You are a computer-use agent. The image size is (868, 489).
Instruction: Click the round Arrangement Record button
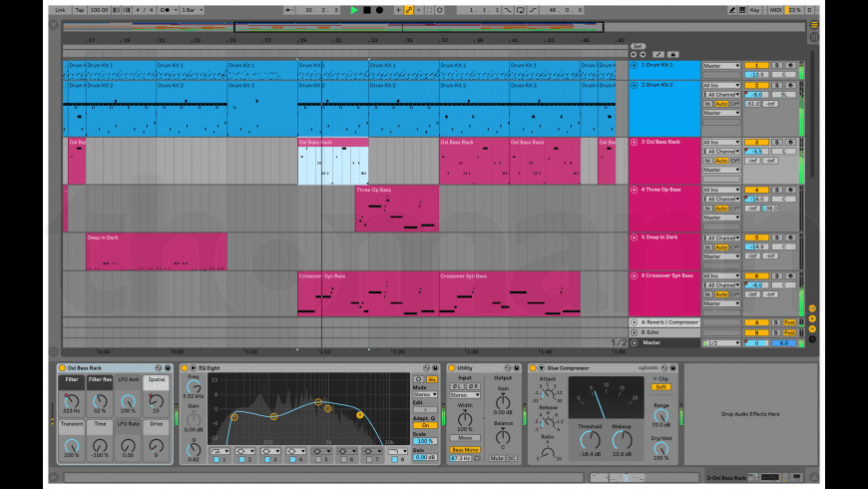380,10
